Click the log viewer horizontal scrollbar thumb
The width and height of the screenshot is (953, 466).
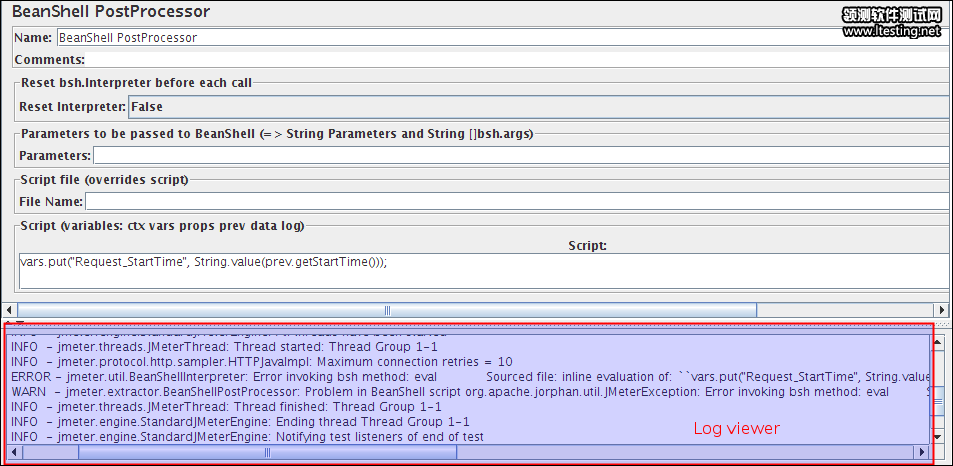click(267, 452)
